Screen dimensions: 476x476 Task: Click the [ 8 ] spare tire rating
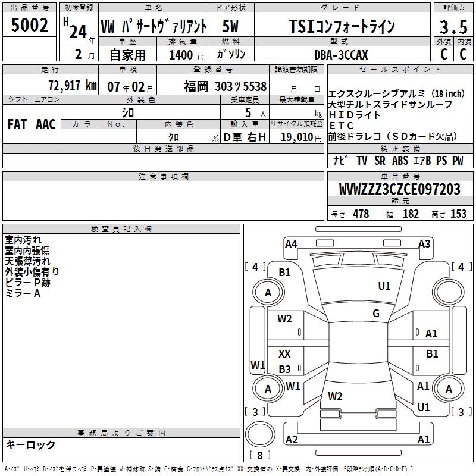[x=260, y=455]
